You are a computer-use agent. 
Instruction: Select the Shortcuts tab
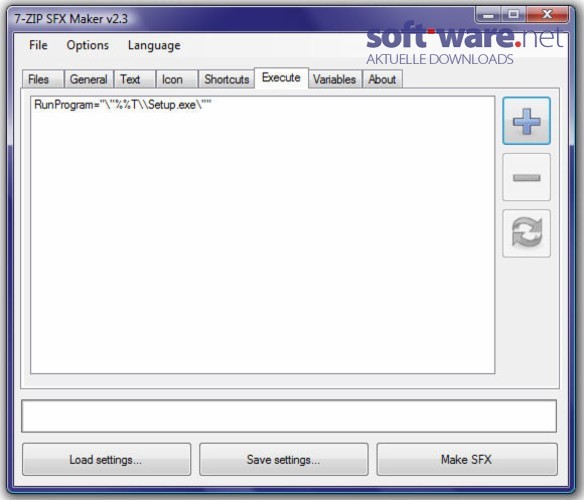[x=226, y=79]
